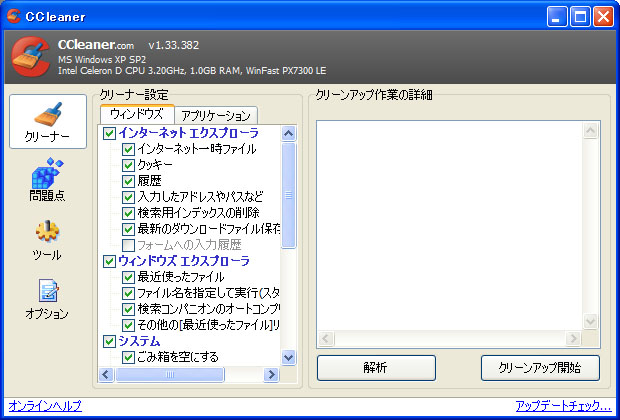
Task: Open the オンラインヘルプ link
Action: click(45, 406)
